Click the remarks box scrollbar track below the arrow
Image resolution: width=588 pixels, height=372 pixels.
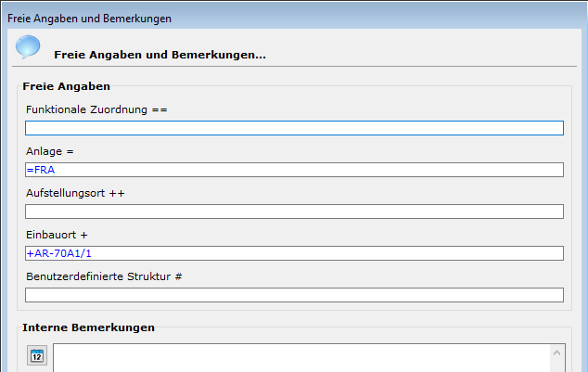click(558, 366)
